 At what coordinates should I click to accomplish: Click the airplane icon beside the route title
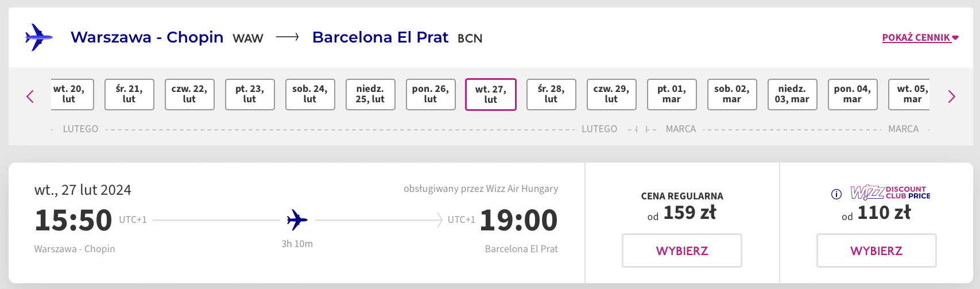[38, 37]
